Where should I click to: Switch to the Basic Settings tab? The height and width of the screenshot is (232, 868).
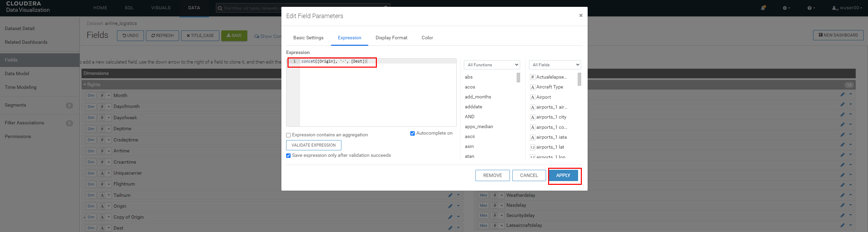coord(308,38)
